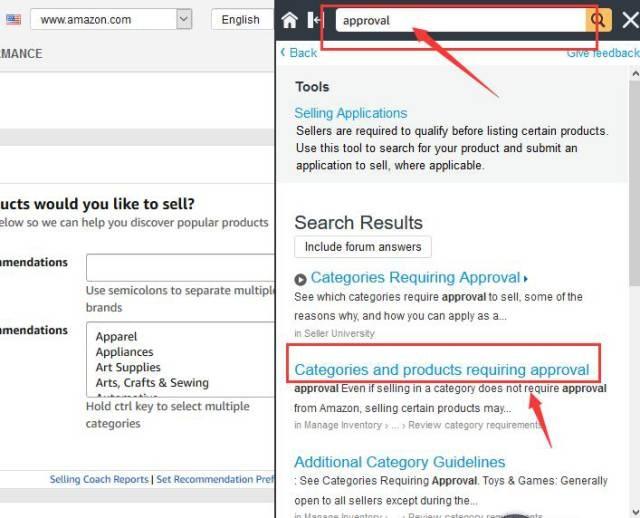Viewport: 640px width, 518px height.
Task: Open the Additional Category Guidelines result
Action: point(399,462)
